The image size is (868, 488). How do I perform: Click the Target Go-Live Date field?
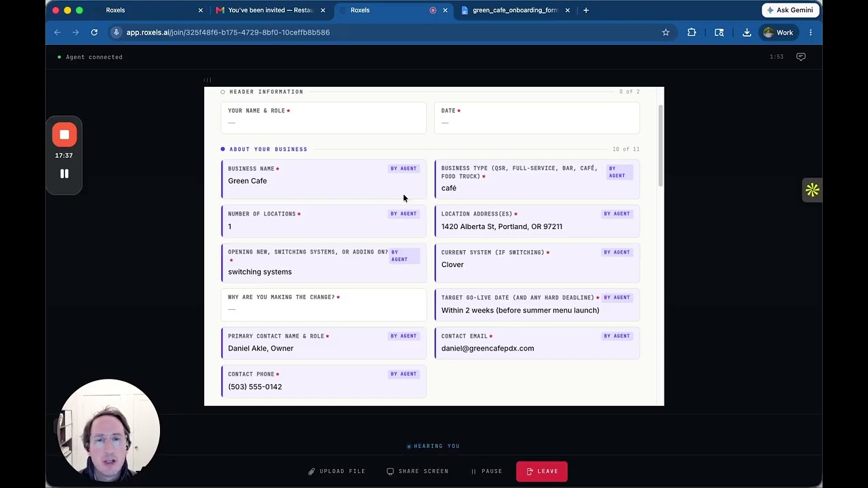point(537,305)
